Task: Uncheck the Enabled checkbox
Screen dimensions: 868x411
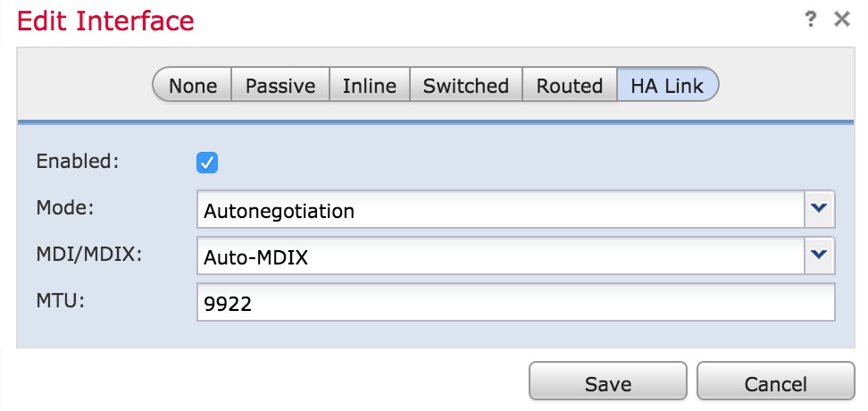Action: pos(207,163)
